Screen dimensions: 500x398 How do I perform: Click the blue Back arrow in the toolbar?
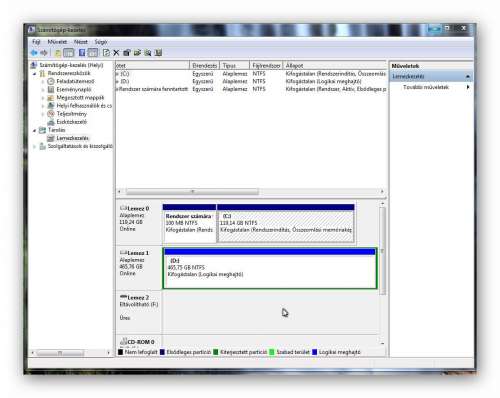pos(34,53)
